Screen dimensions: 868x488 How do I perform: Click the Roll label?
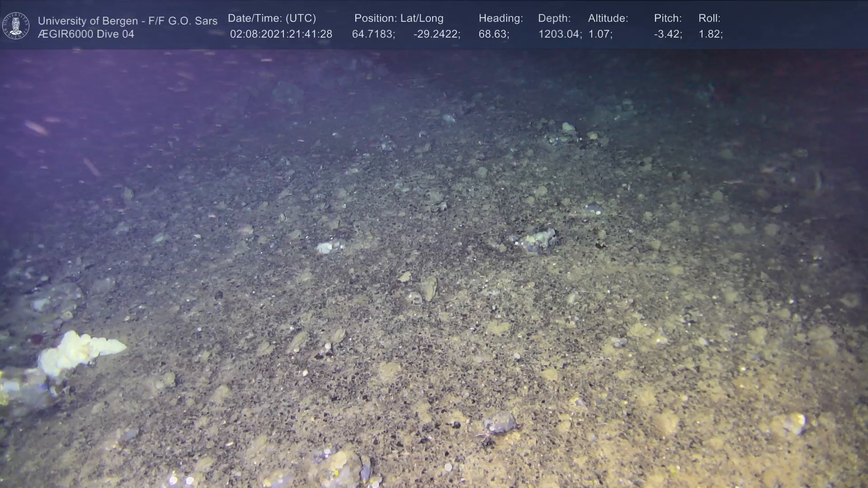709,19
